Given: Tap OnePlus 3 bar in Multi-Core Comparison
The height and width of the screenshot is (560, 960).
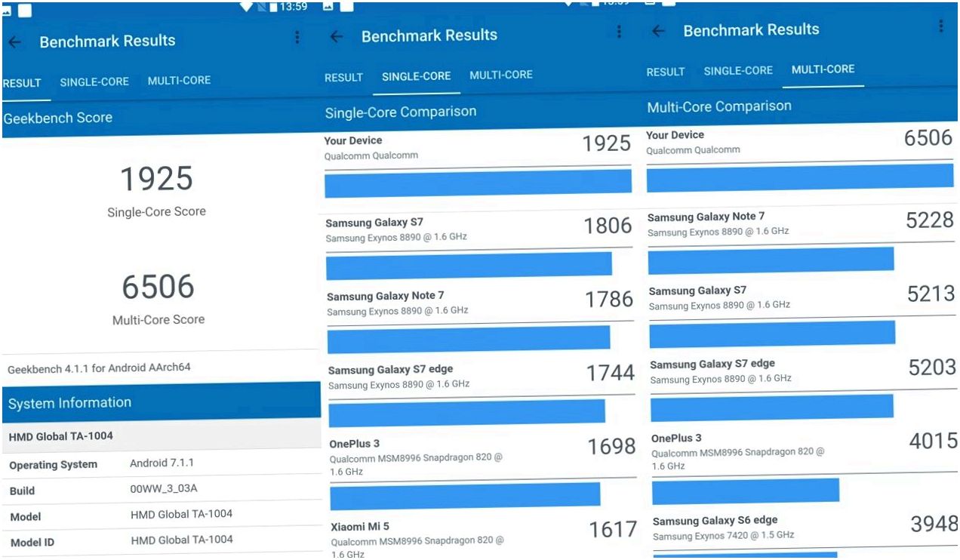Looking at the screenshot, I should (x=746, y=491).
